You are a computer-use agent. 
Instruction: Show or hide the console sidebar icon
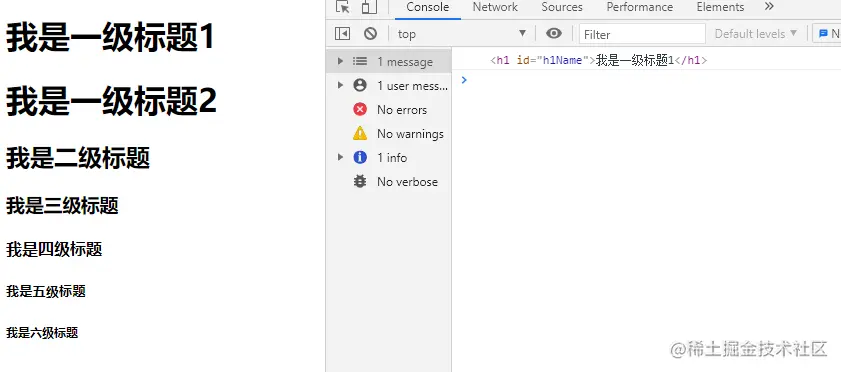click(342, 34)
